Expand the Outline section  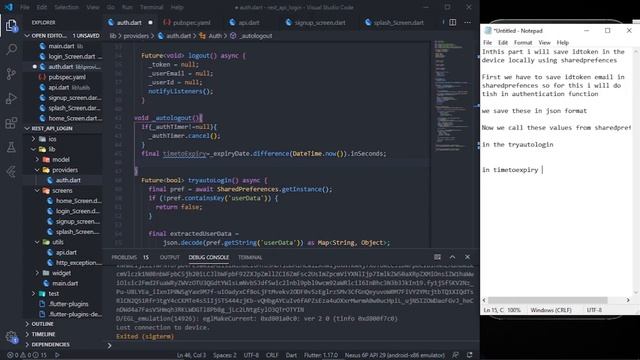62,324
